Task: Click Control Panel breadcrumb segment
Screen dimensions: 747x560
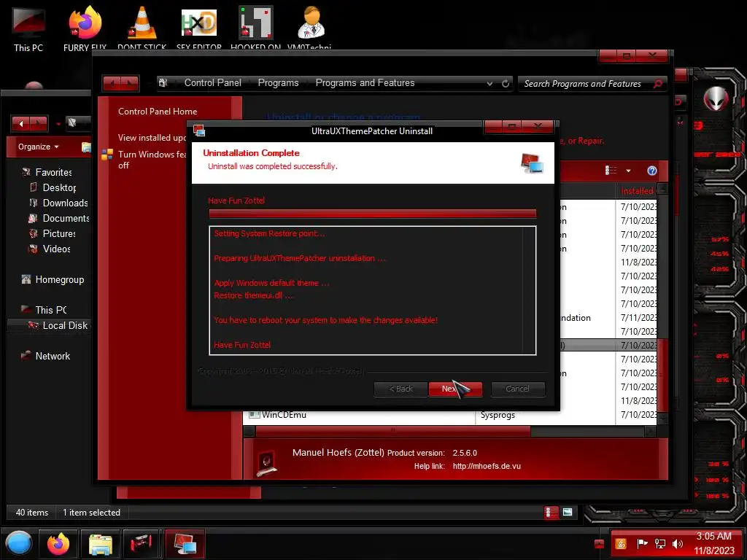Action: [212, 83]
